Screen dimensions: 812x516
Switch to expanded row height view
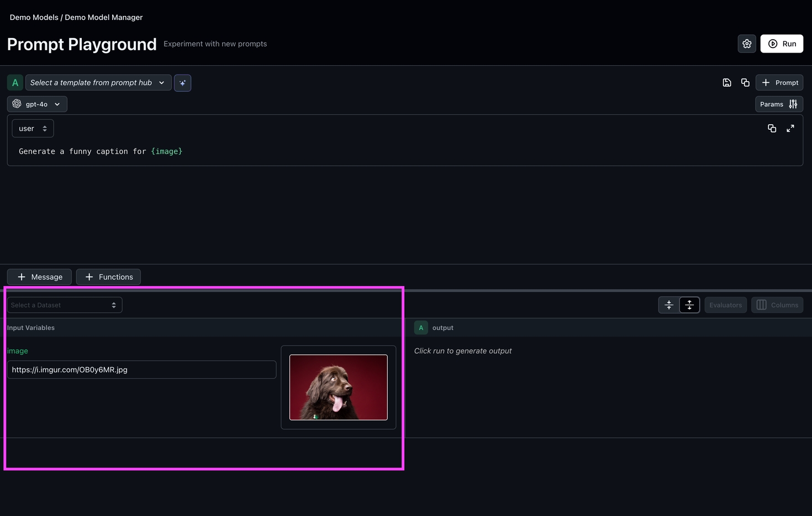(689, 305)
